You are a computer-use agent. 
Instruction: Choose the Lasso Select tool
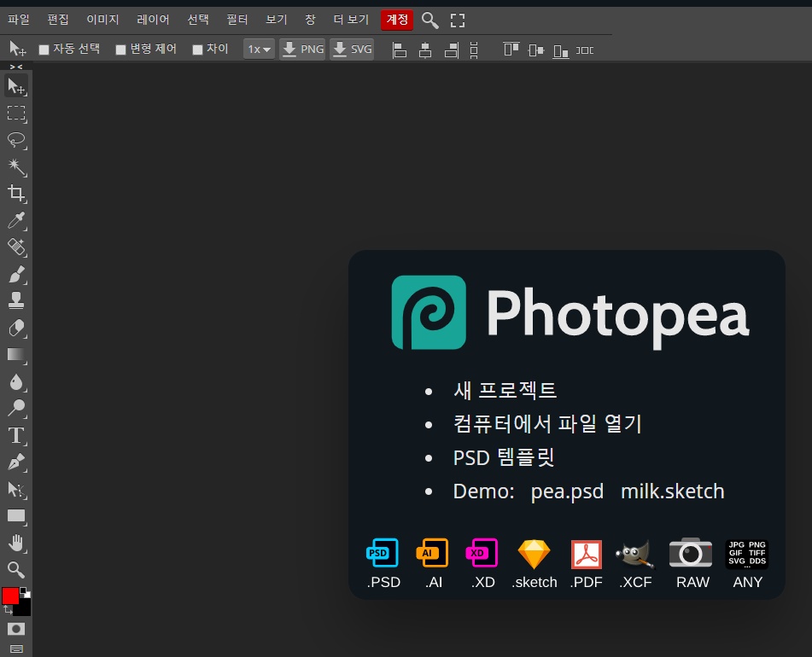pos(16,140)
